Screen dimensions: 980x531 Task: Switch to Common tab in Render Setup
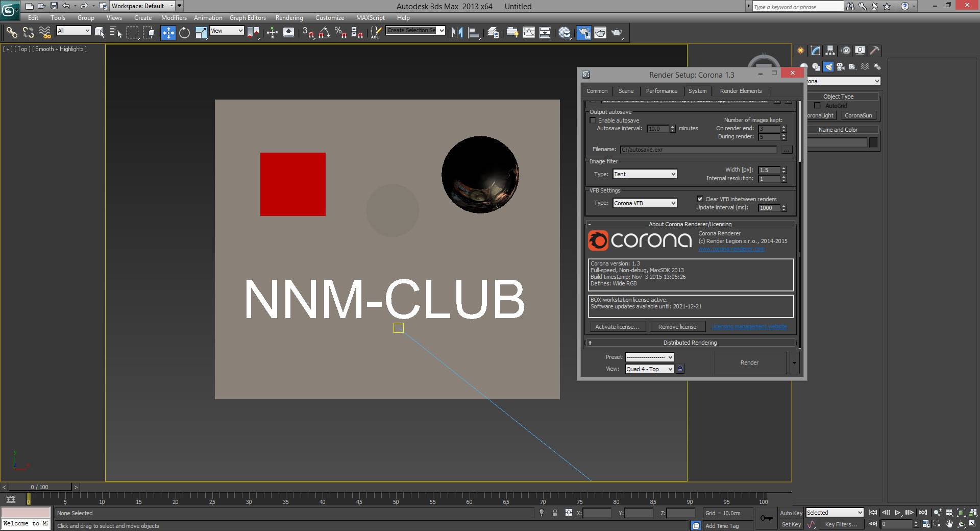(x=597, y=91)
